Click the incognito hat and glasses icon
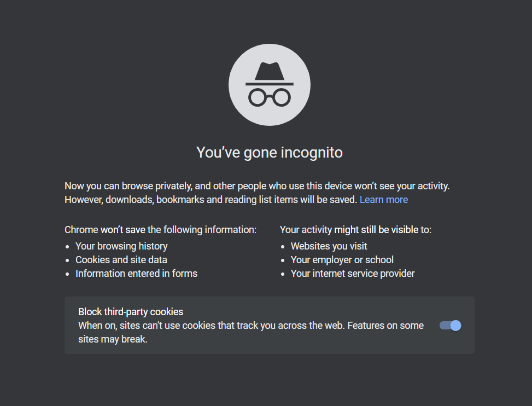This screenshot has height=406, width=532. pos(270,84)
